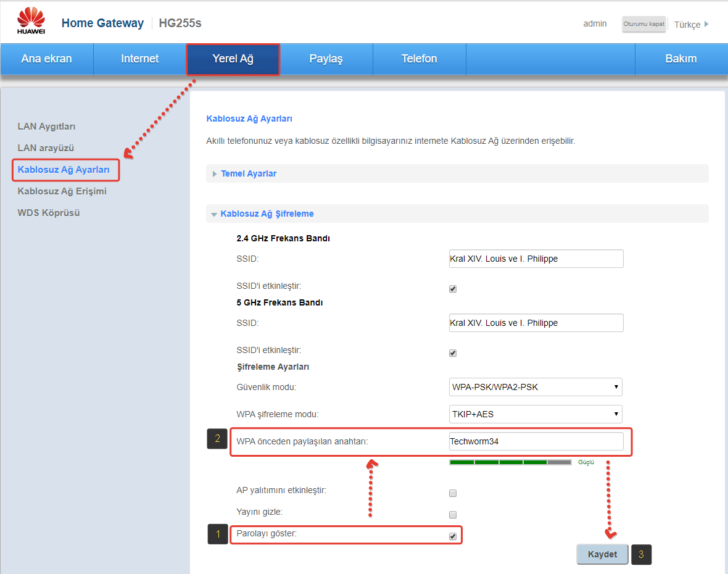Click the Oturumu kapat button
Image resolution: width=728 pixels, height=574 pixels.
click(x=643, y=24)
